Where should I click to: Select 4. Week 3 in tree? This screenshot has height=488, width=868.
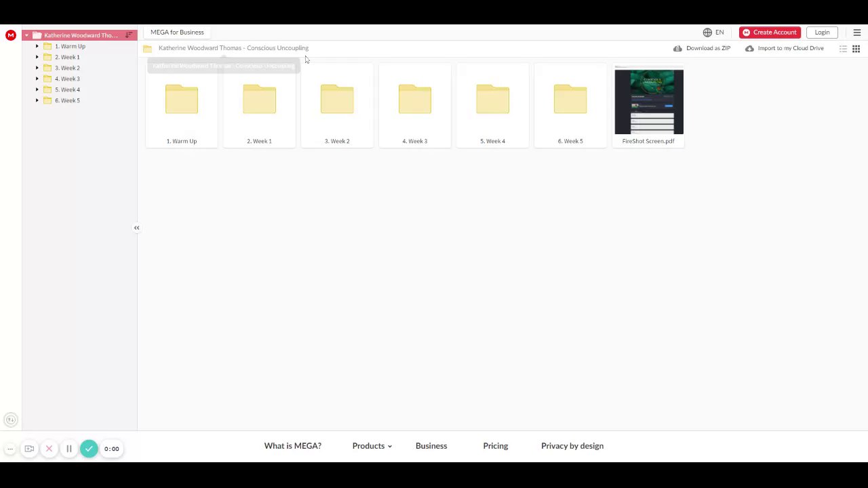pyautogui.click(x=67, y=79)
